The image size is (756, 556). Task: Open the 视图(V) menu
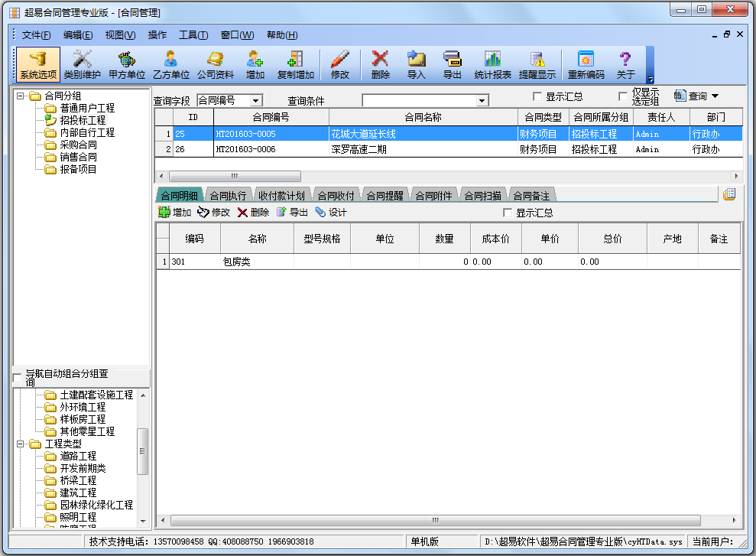click(x=120, y=34)
